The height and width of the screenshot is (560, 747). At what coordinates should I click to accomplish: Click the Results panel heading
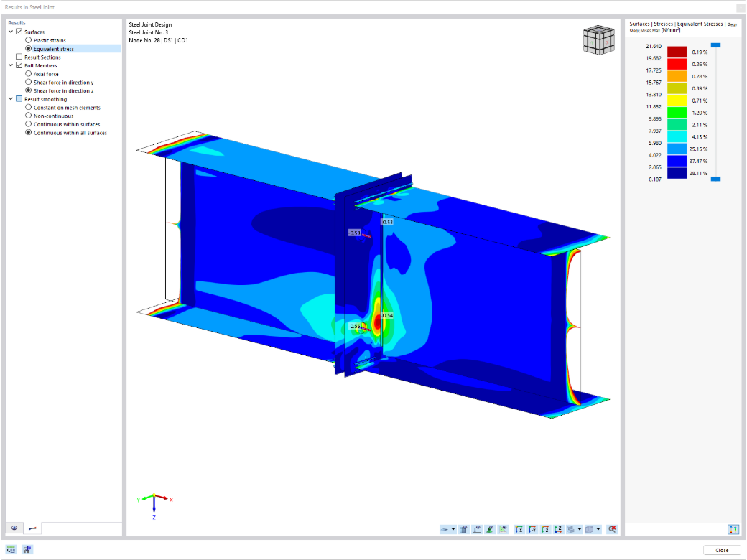click(x=17, y=23)
